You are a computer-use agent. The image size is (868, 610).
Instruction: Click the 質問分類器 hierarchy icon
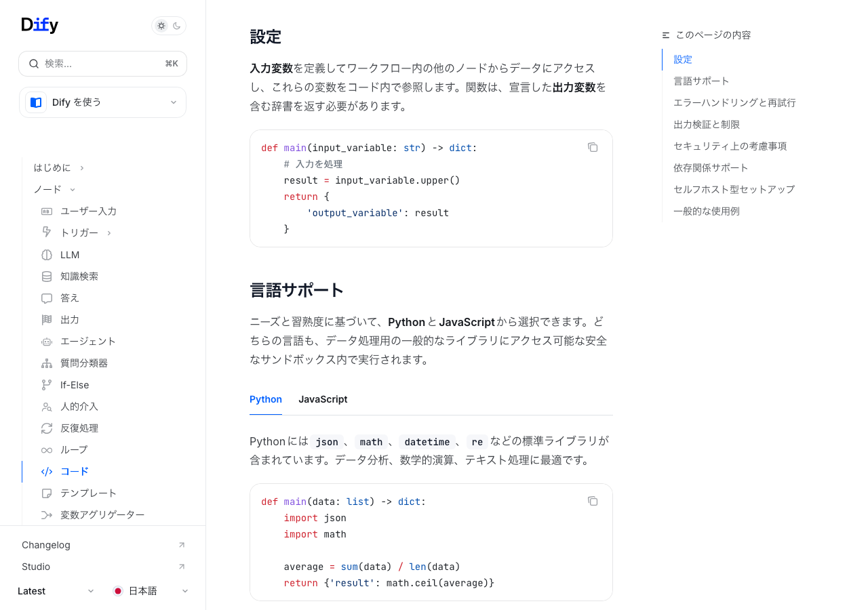[x=47, y=363]
